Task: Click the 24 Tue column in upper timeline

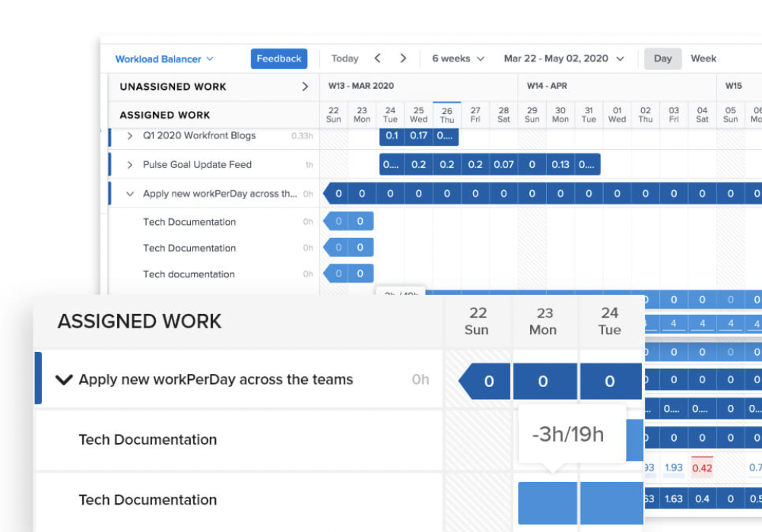Action: click(x=390, y=115)
